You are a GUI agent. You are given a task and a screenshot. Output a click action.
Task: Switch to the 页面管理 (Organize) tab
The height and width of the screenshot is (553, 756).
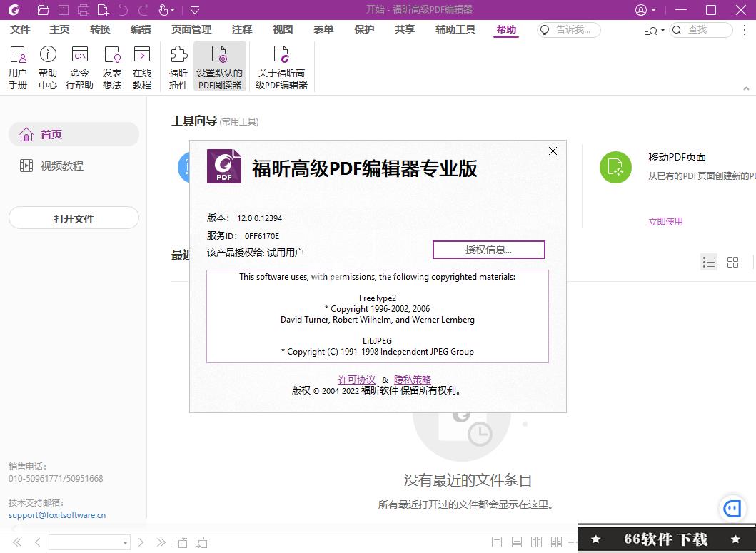click(191, 29)
